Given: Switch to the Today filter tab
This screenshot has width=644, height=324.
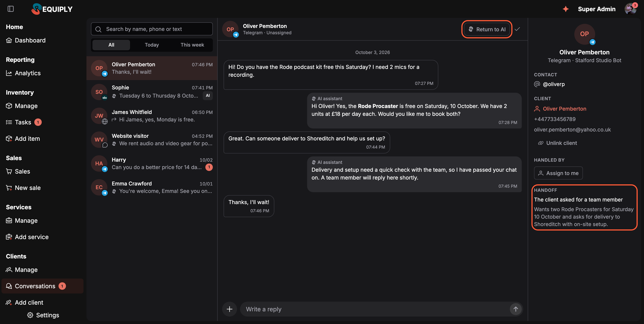Looking at the screenshot, I should 152,45.
